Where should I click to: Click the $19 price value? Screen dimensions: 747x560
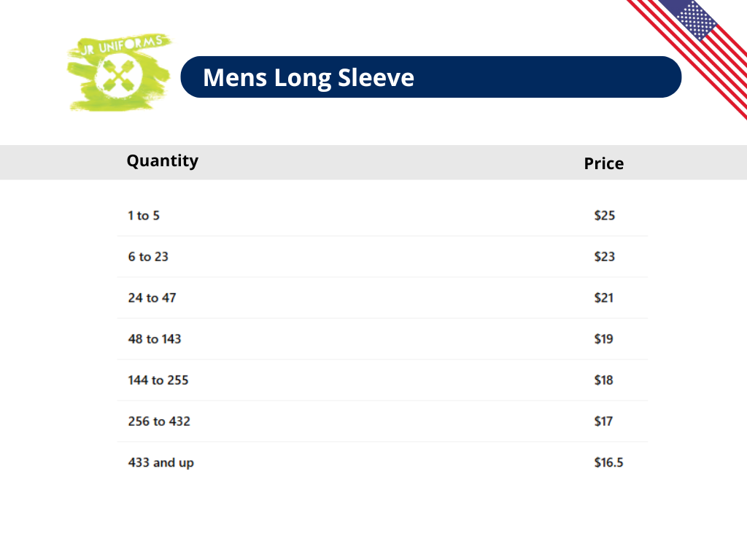tap(604, 339)
